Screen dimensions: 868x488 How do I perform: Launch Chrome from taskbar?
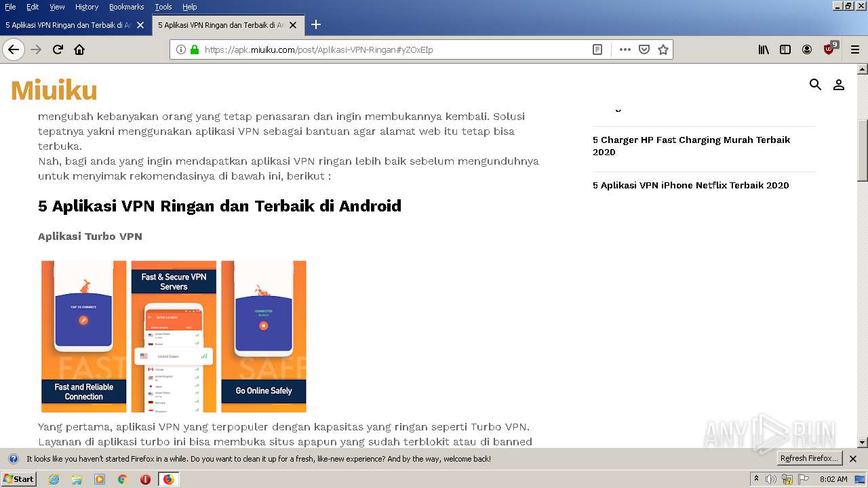coord(123,479)
